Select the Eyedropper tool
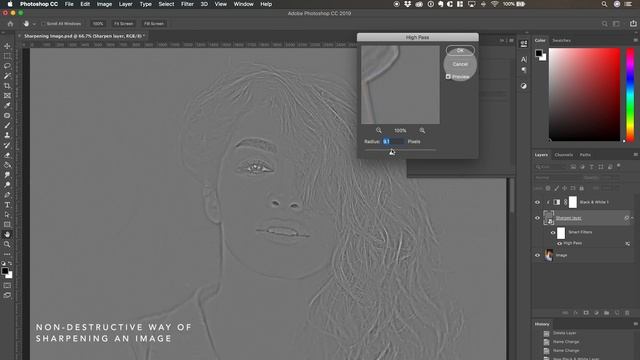 7,105
